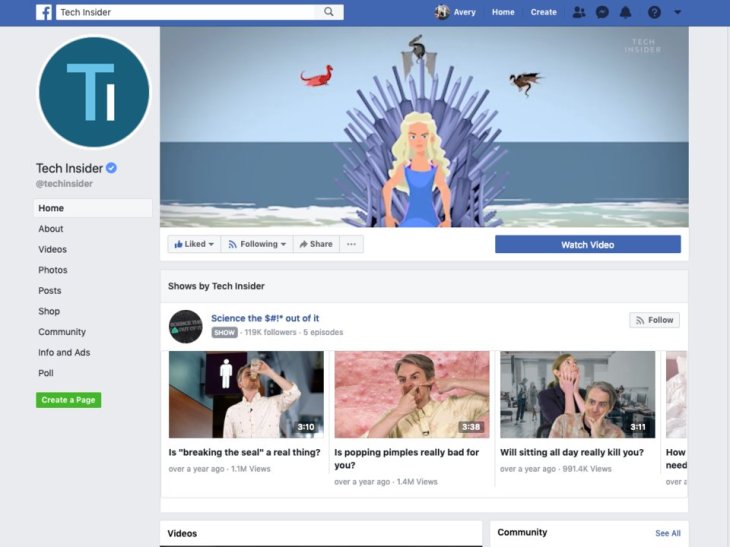Open the Notifications bell icon
This screenshot has width=730, height=547.
pyautogui.click(x=626, y=12)
